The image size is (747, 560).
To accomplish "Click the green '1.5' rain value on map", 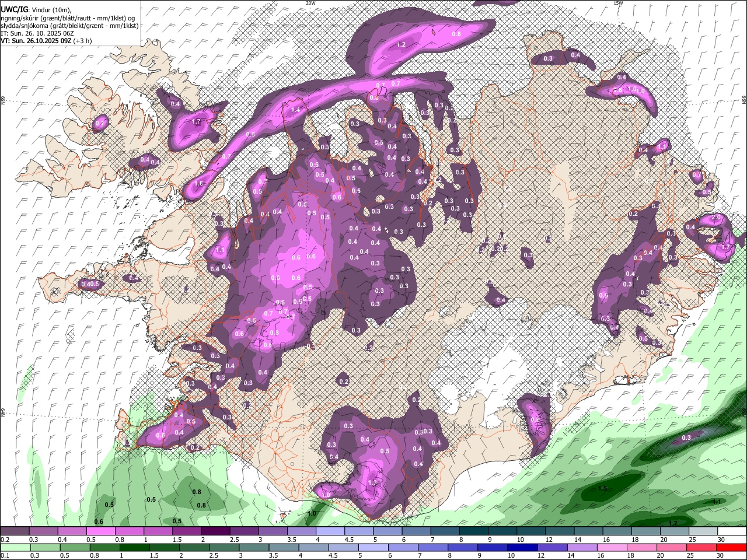I will tap(603, 488).
